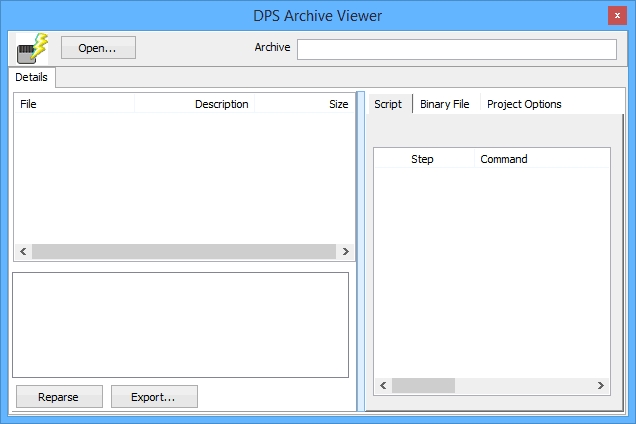636x424 pixels.
Task: Click into the Archive path field
Action: pyautogui.click(x=456, y=50)
